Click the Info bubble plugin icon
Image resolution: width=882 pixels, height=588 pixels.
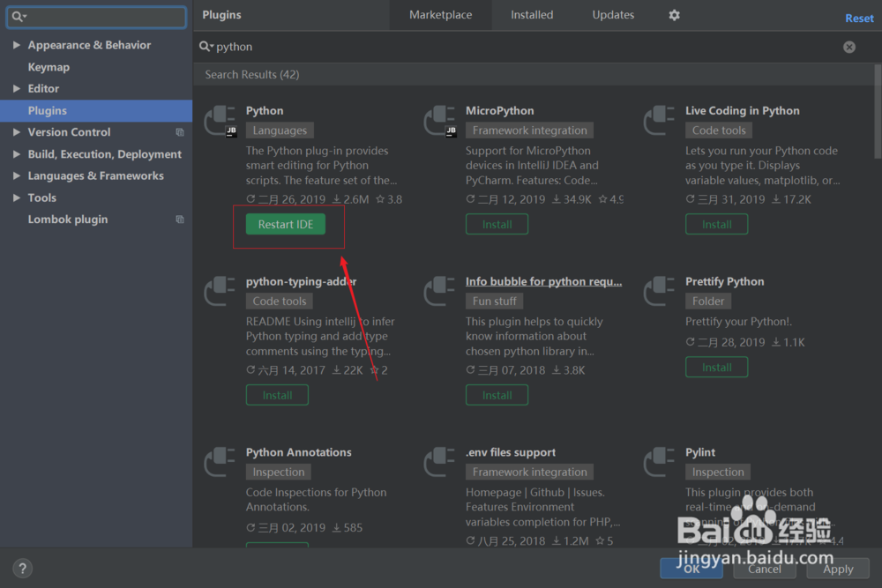coord(440,291)
